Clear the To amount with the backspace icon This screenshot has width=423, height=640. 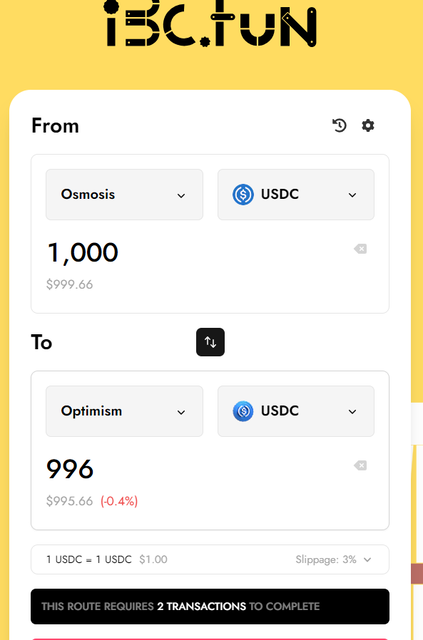(361, 465)
